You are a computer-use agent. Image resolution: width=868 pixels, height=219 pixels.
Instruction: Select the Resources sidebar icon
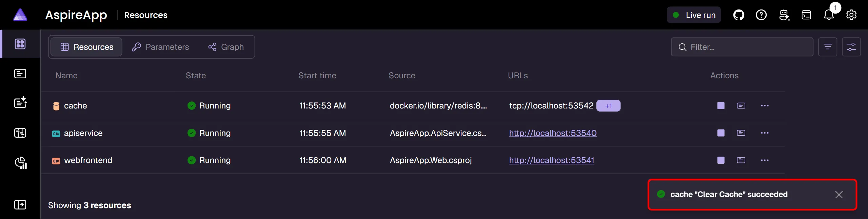[20, 44]
